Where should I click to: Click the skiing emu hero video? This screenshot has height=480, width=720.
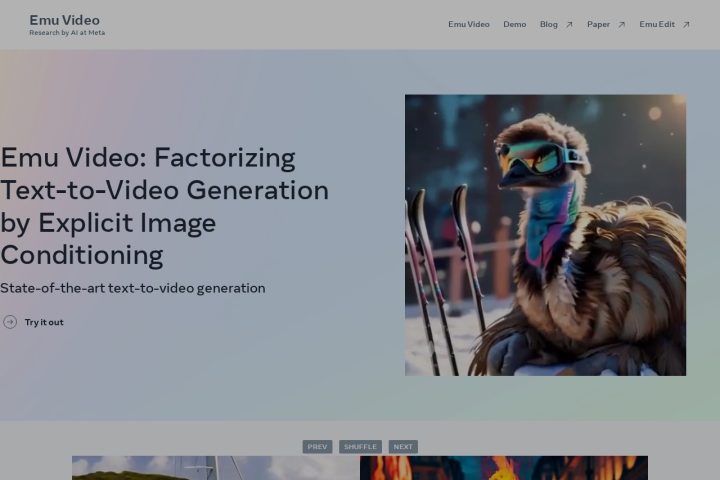[x=546, y=235]
